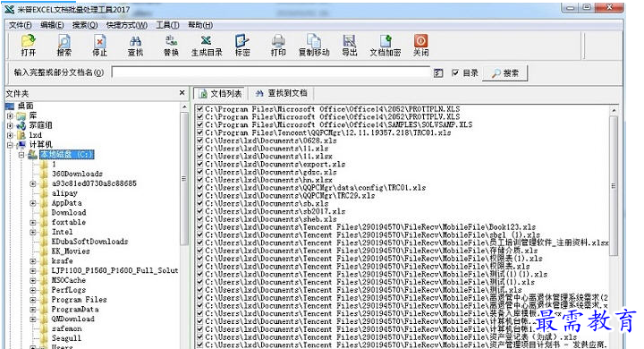Image resolution: width=644 pixels, height=349 pixels.
Task: Click the 复制移动 toolbar icon
Action: 314,46
